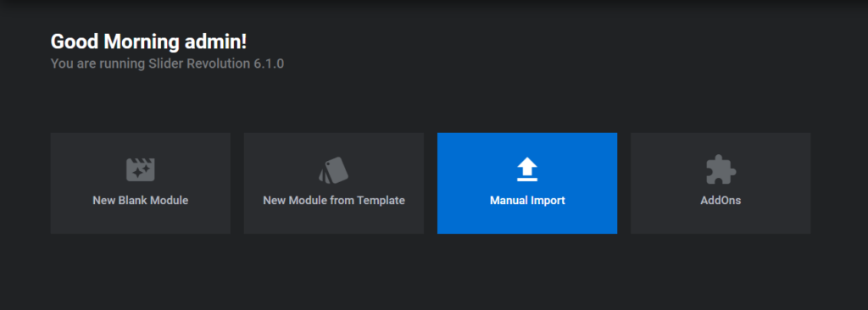This screenshot has width=868, height=310.
Task: Open the New Module from Template tile
Action: (x=334, y=183)
